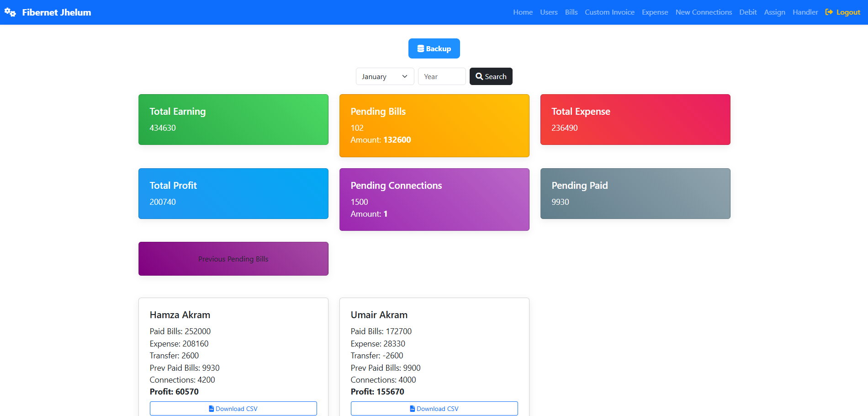Select Handler in the top navigation

click(805, 12)
